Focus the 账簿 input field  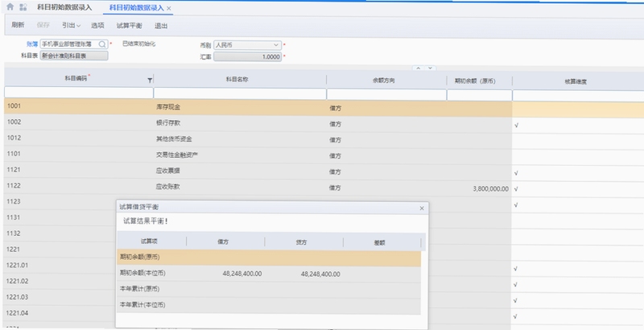[74, 44]
